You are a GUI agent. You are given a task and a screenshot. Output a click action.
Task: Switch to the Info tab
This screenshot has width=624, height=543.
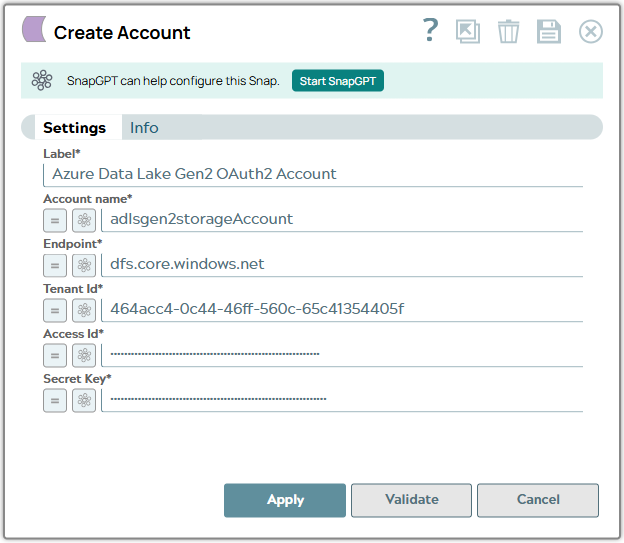click(x=144, y=128)
